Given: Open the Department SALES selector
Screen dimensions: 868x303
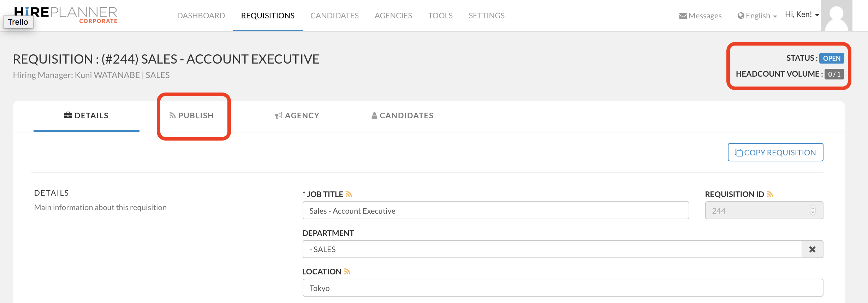Looking at the screenshot, I should [x=552, y=249].
